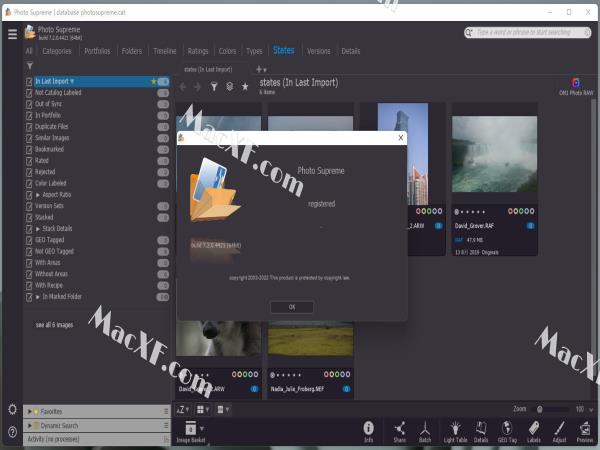Toggle the Not Catalog Labeled checkbox
This screenshot has height=450, width=600.
[29, 93]
